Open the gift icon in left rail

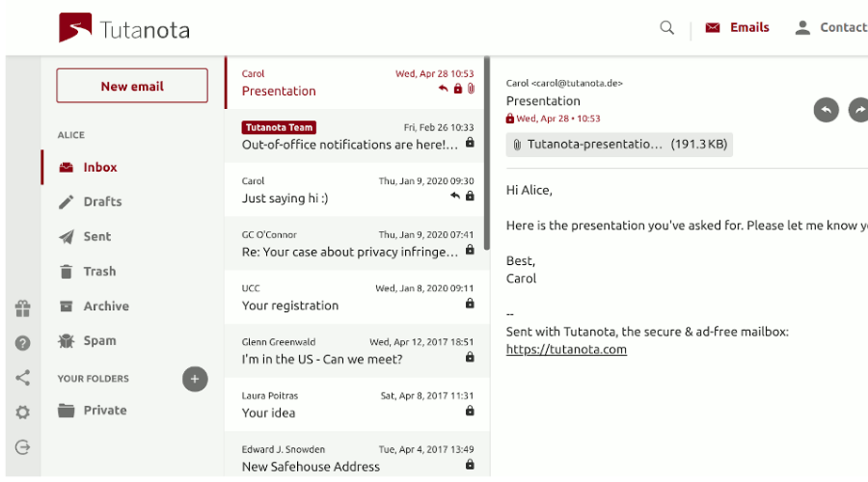tap(23, 308)
